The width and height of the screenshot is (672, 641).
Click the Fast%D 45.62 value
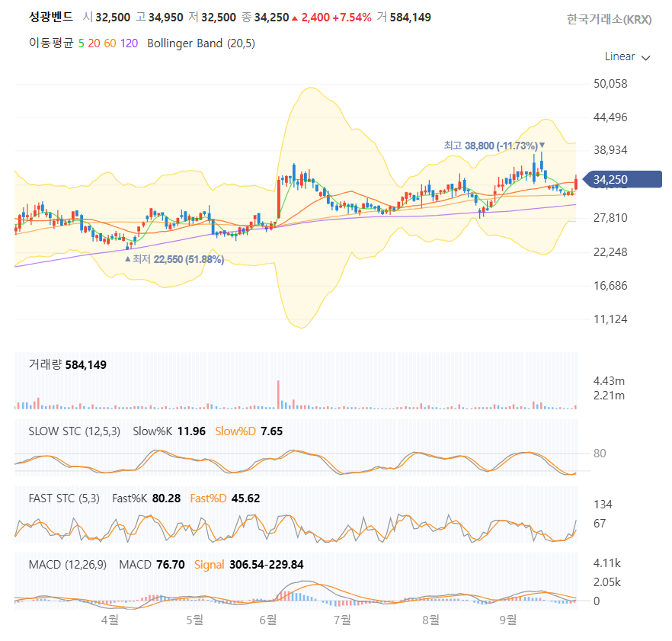tap(225, 498)
